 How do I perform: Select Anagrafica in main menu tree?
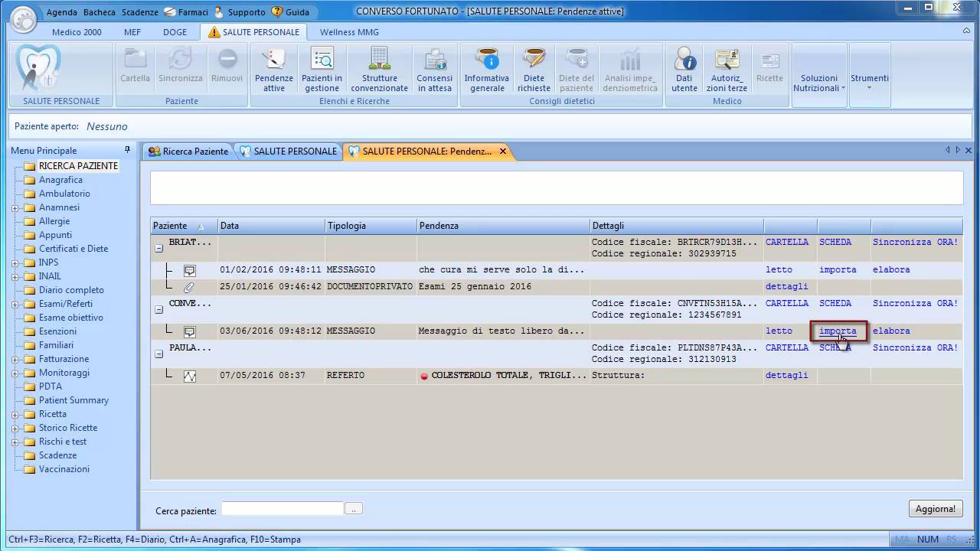pyautogui.click(x=60, y=181)
